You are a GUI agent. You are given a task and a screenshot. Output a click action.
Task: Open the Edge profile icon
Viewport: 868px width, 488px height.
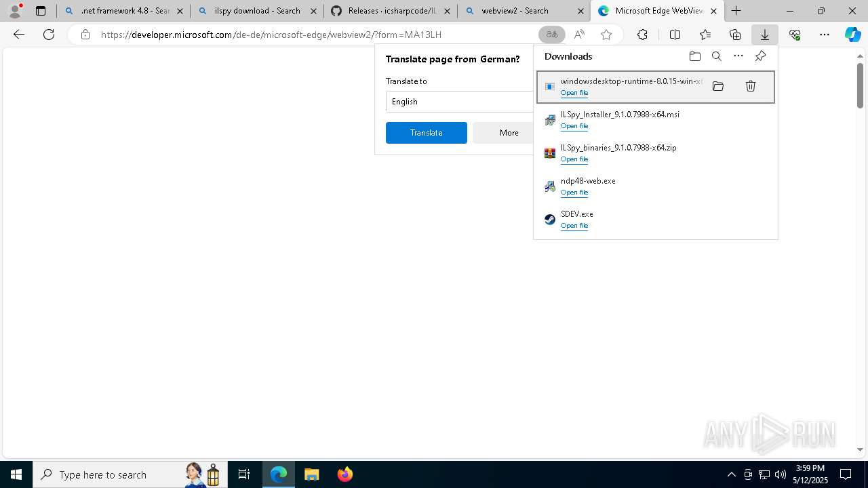point(14,11)
